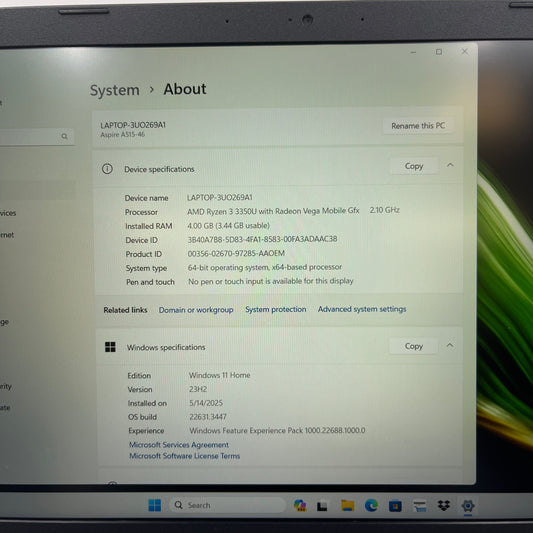Go back to System breadcrumb
Image resolution: width=533 pixels, height=533 pixels.
click(115, 90)
